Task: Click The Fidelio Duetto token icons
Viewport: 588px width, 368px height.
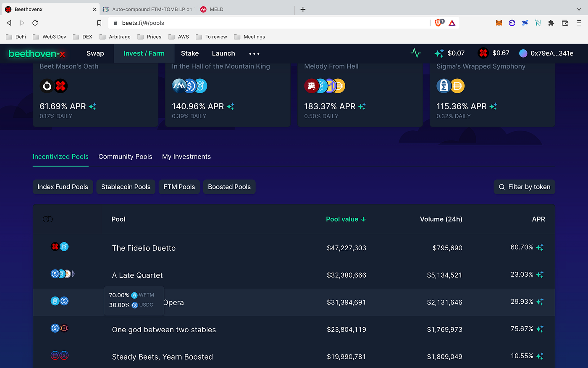Action: tap(60, 247)
